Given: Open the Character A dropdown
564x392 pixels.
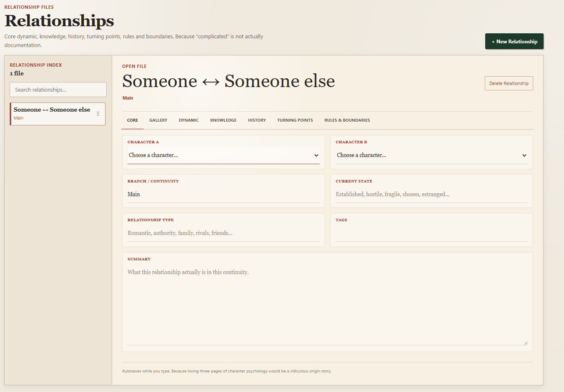Looking at the screenshot, I should (223, 155).
